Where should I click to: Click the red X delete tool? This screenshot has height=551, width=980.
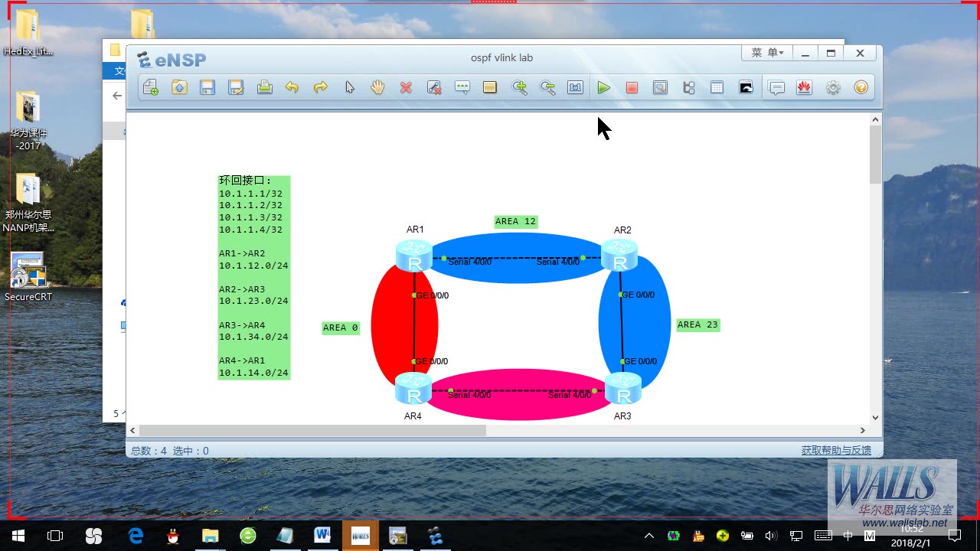(x=406, y=88)
